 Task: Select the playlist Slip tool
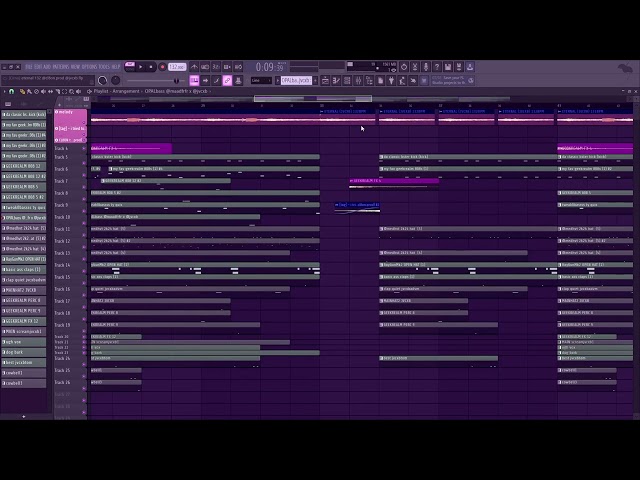pyautogui.click(x=50, y=91)
